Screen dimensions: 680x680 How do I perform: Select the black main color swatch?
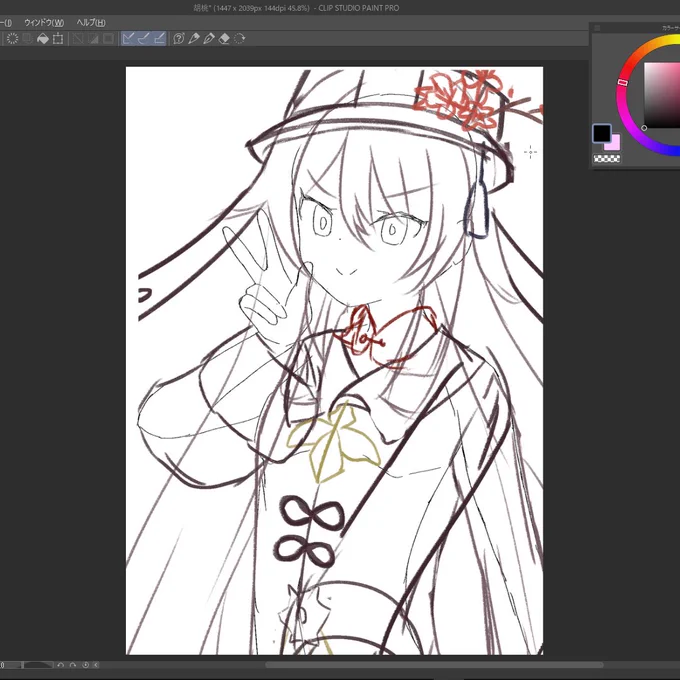pyautogui.click(x=602, y=133)
